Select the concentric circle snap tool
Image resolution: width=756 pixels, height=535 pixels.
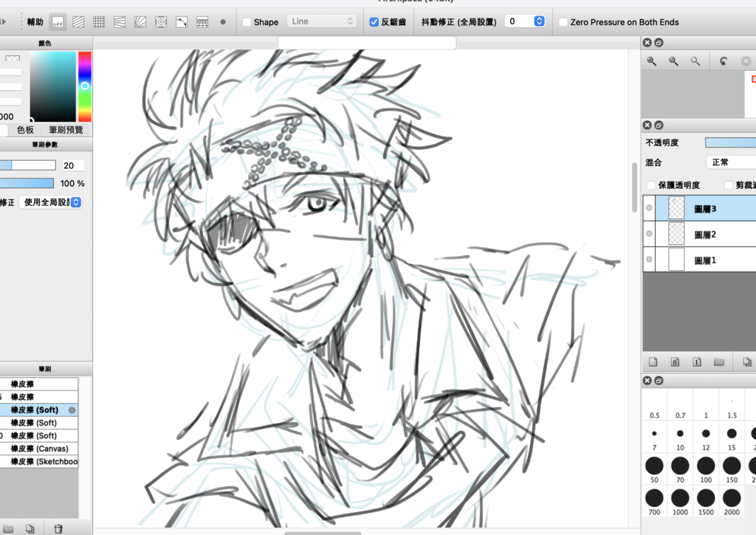[x=161, y=22]
